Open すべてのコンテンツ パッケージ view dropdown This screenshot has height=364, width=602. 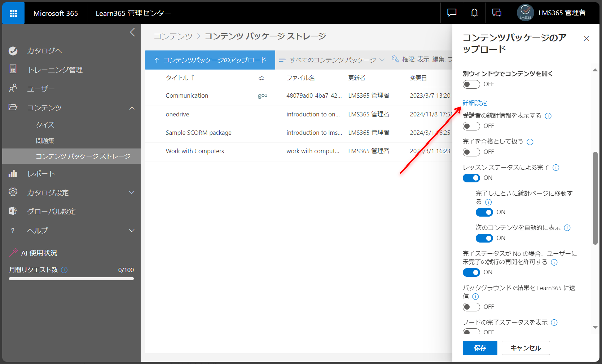pyautogui.click(x=332, y=60)
